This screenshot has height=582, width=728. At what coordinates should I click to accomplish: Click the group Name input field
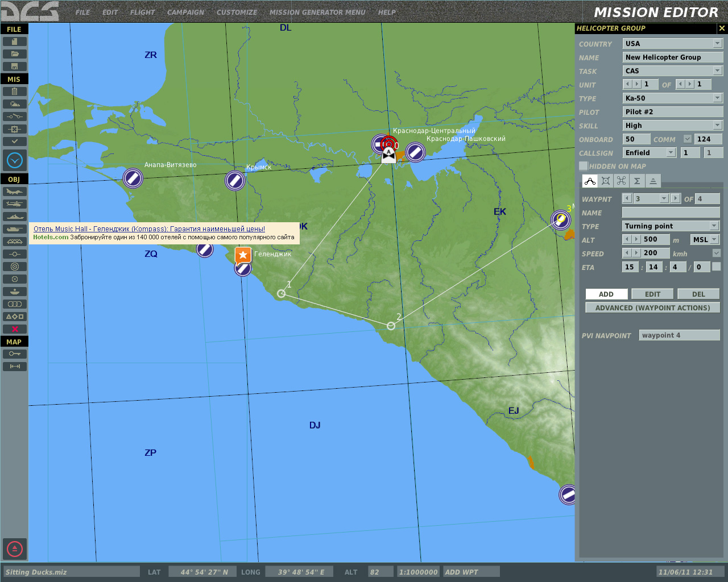pos(672,57)
